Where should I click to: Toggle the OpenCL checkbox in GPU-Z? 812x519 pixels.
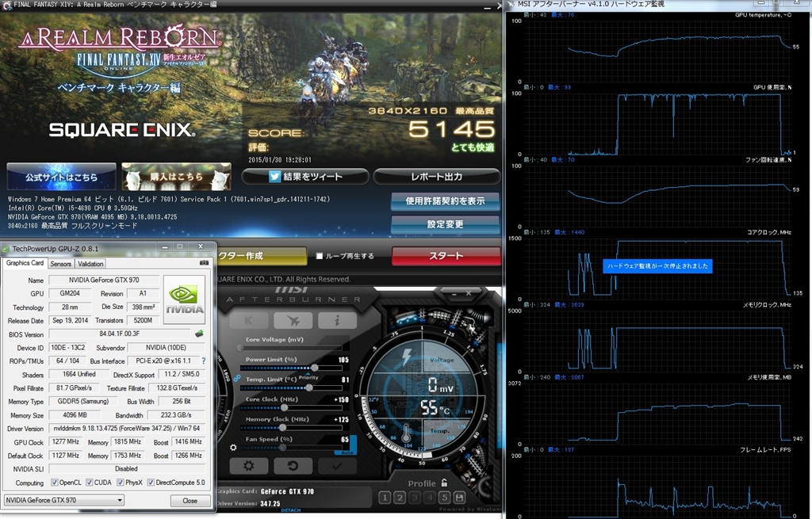55,483
